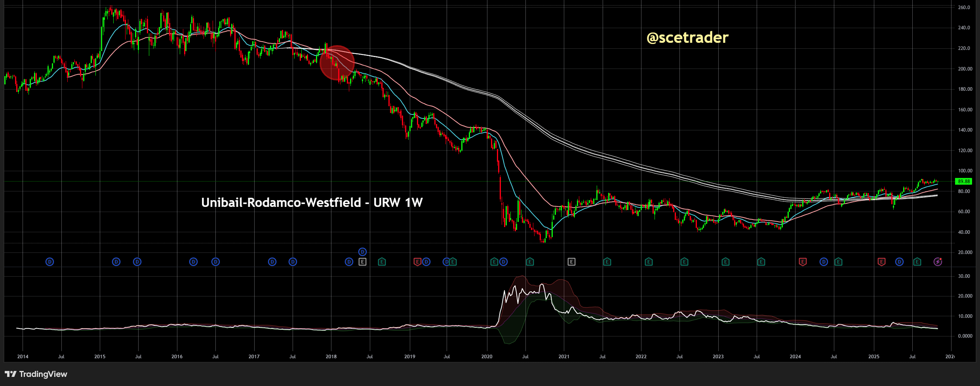Click the 2020 label on time axis
This screenshot has width=980, height=386.
pyautogui.click(x=487, y=357)
